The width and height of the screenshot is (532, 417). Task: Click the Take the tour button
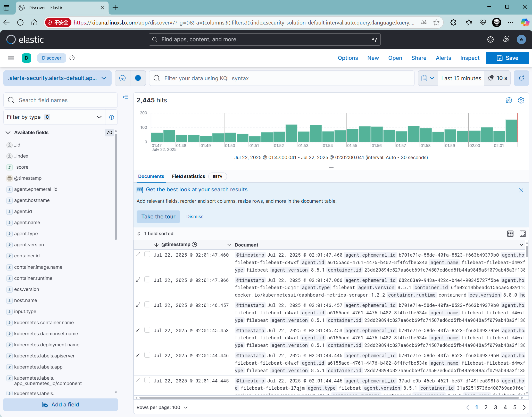pos(158,217)
